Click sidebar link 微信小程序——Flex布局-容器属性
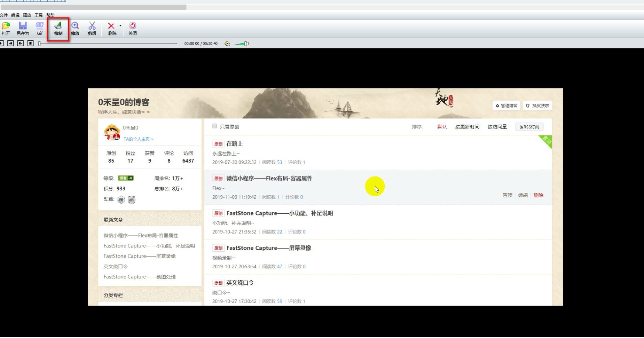644x338 pixels. [141, 235]
